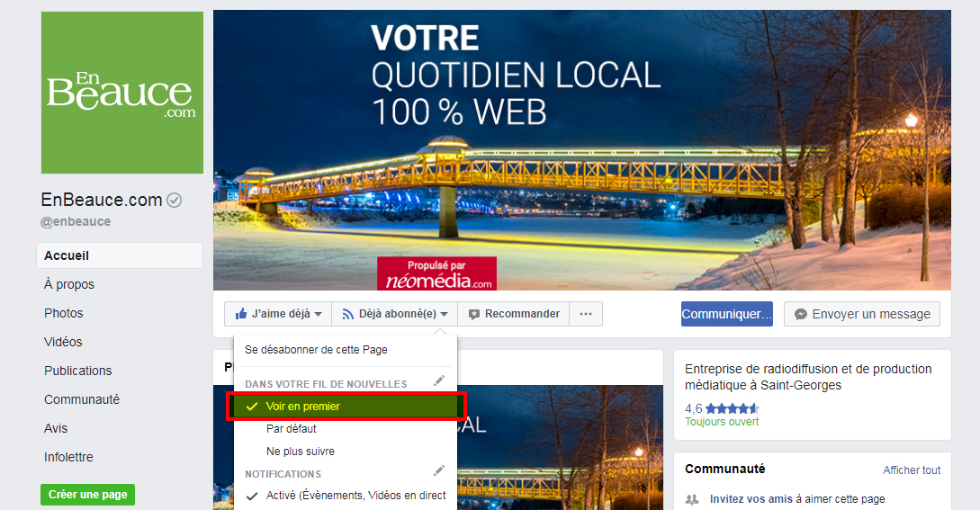Image resolution: width=980 pixels, height=510 pixels.
Task: Toggle Activé (Évènements, Vidéos en direct) notification
Action: click(346, 496)
